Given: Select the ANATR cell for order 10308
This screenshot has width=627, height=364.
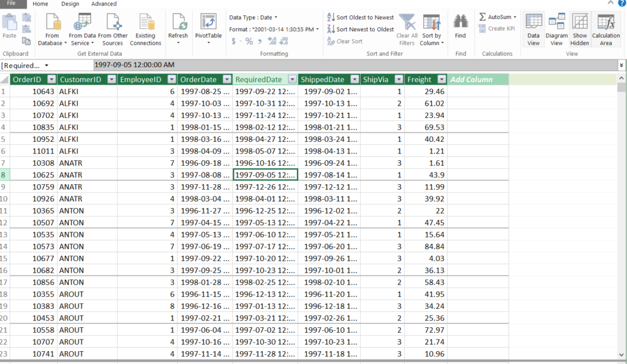Looking at the screenshot, I should 87,163.
